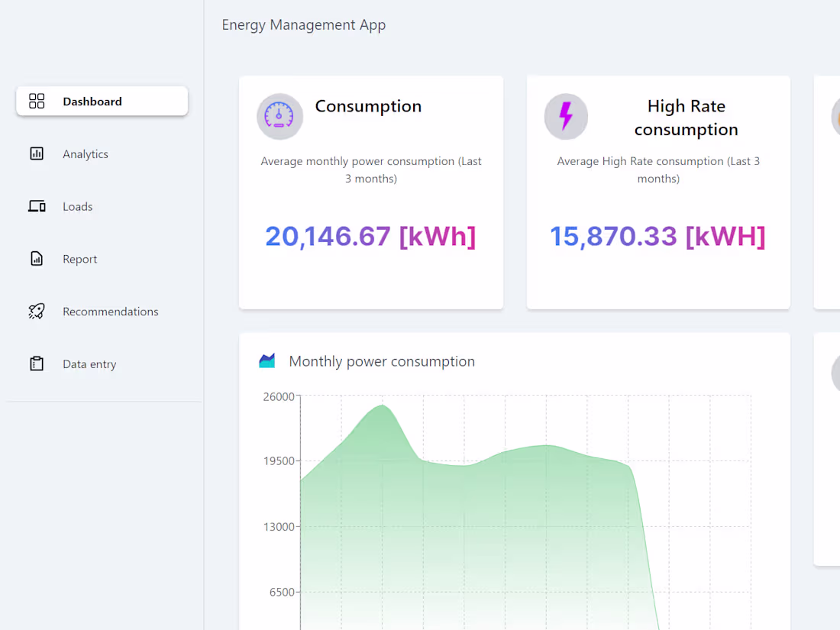Select the Recommendations rocket icon
Image resolution: width=840 pixels, height=630 pixels.
[x=37, y=311]
